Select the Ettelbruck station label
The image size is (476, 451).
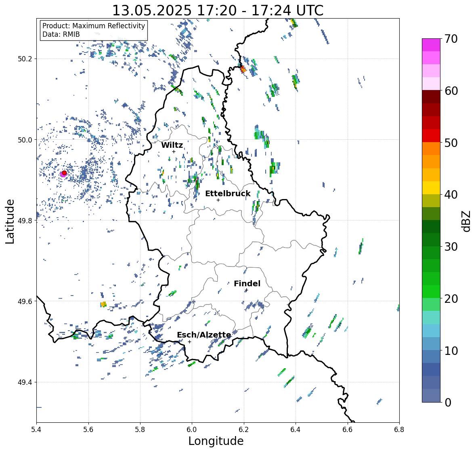coord(228,193)
